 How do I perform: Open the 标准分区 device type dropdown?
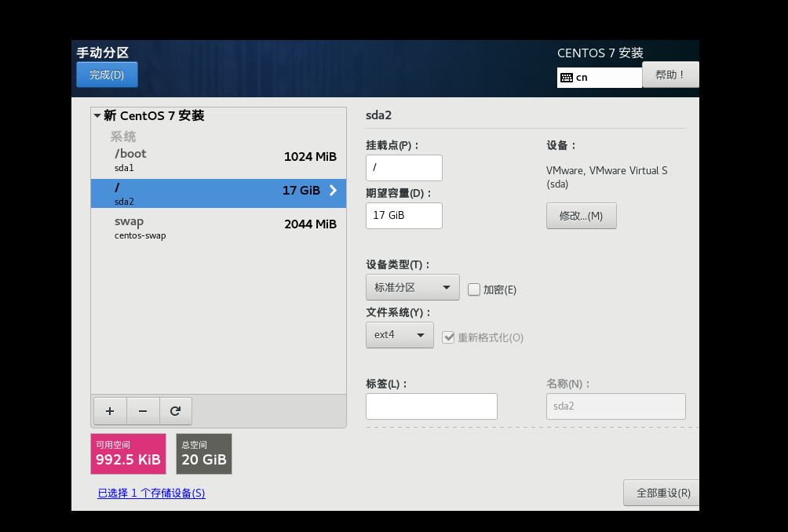413,287
